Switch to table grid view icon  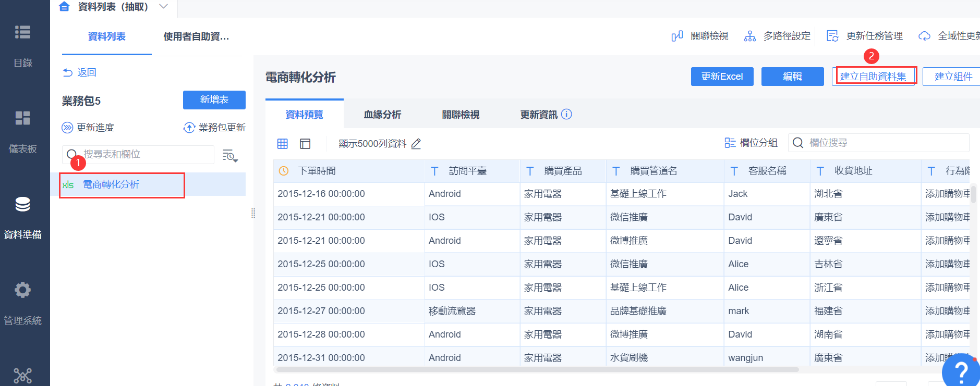[283, 144]
